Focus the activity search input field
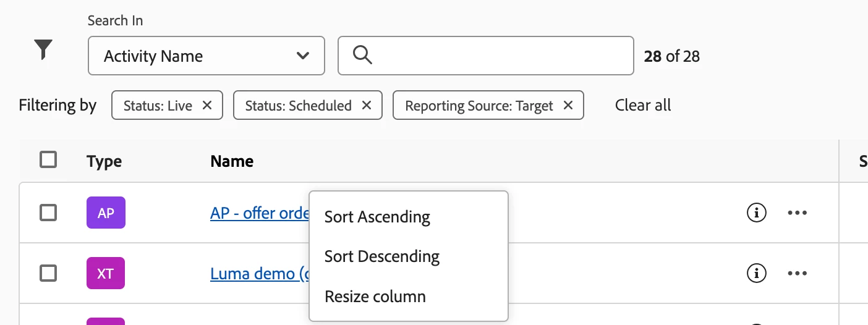868x325 pixels. (x=501, y=56)
